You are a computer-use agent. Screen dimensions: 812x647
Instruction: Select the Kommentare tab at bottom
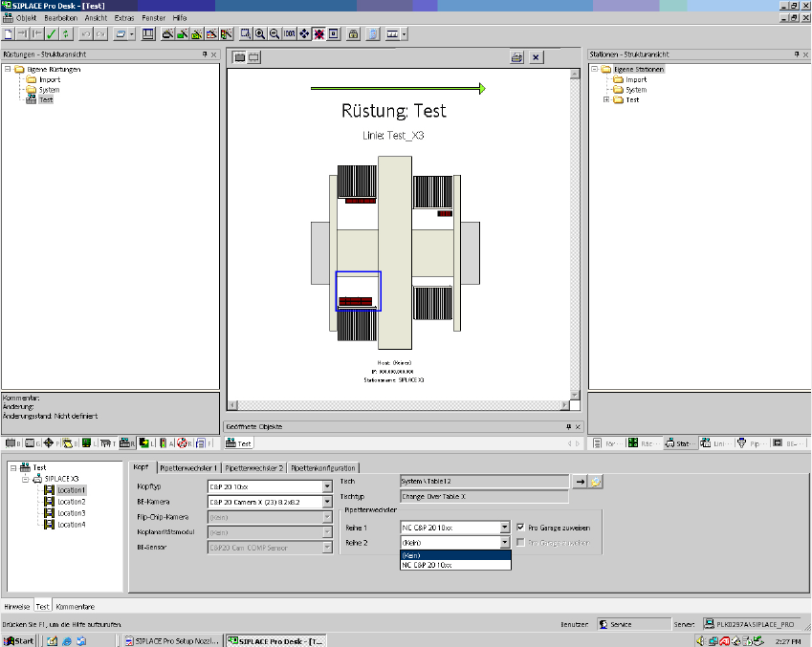click(x=75, y=606)
